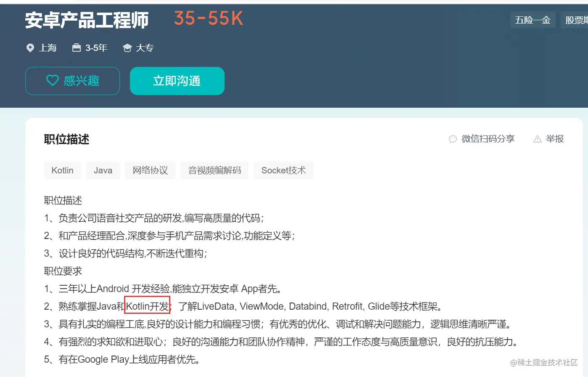The image size is (588, 377).
Task: Click the warning triangle icon next to 举报
Action: [x=537, y=138]
